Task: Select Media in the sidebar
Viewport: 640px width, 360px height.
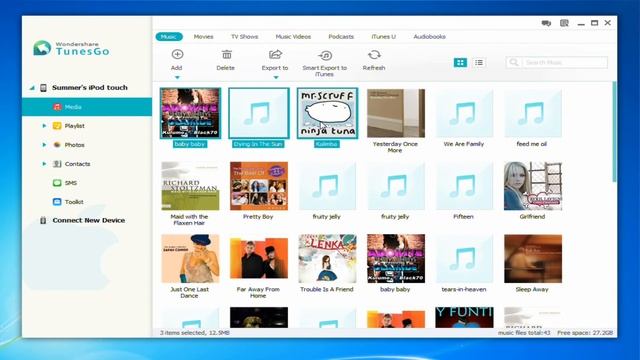Action: 87,107
